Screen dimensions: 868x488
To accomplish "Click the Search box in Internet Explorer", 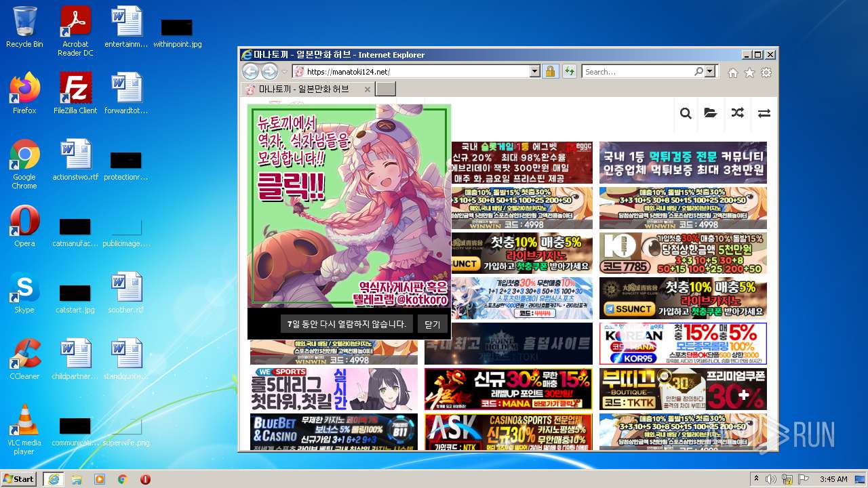I will pos(637,71).
